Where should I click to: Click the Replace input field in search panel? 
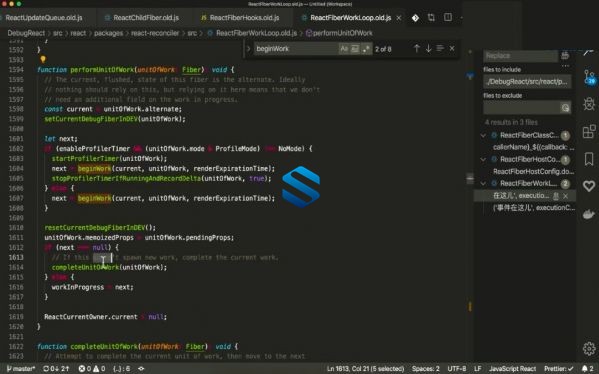[520, 56]
